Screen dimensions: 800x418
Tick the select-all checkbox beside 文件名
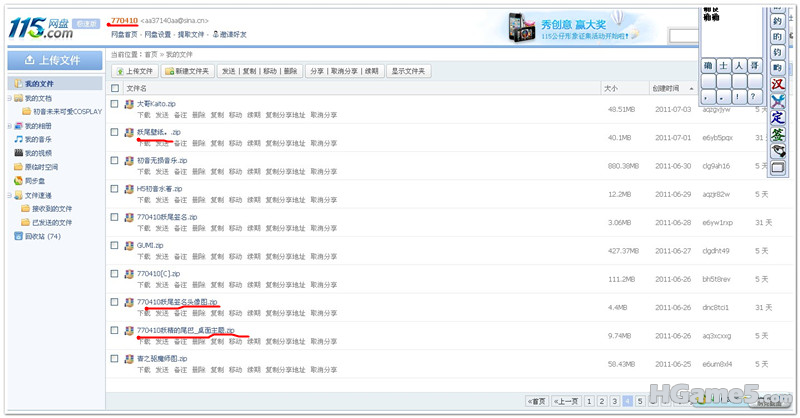[x=115, y=88]
